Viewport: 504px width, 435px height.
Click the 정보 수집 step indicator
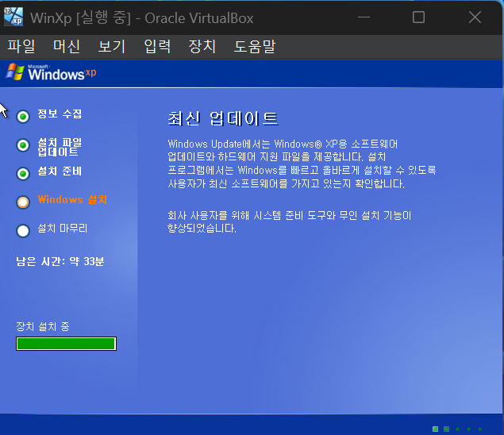[23, 117]
